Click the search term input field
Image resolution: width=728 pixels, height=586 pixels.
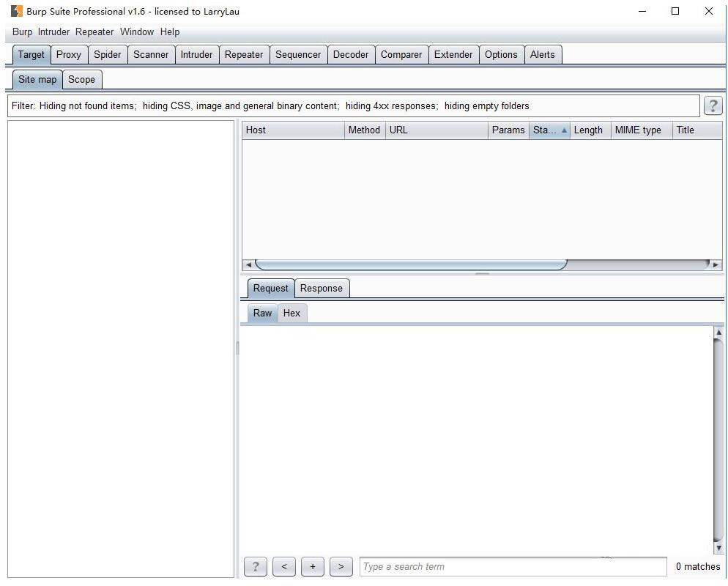coord(513,566)
